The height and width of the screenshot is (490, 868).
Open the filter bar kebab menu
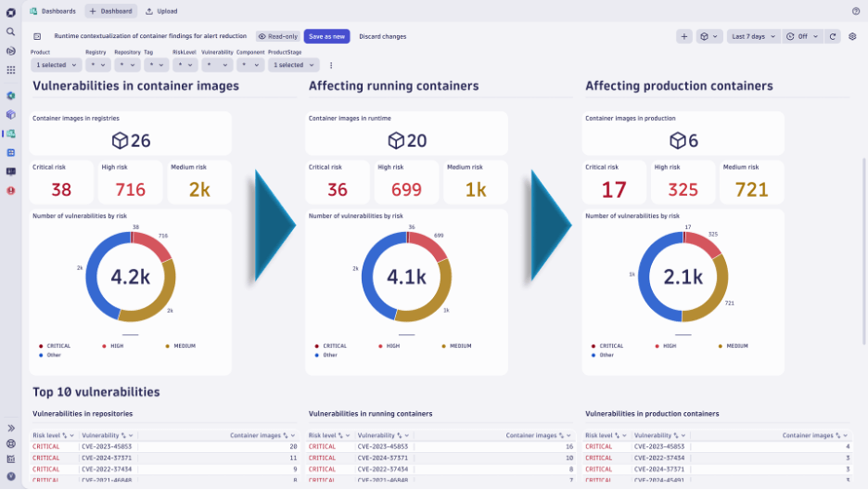pos(331,65)
